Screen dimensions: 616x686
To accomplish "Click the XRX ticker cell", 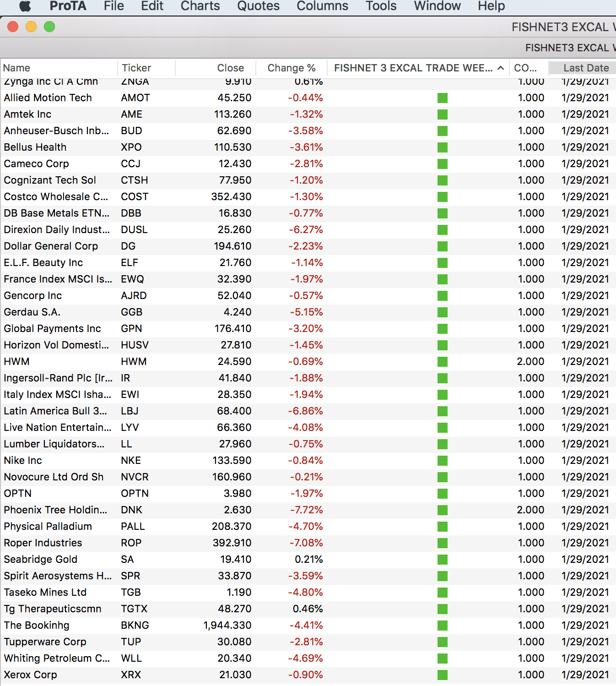I will coord(131,675).
